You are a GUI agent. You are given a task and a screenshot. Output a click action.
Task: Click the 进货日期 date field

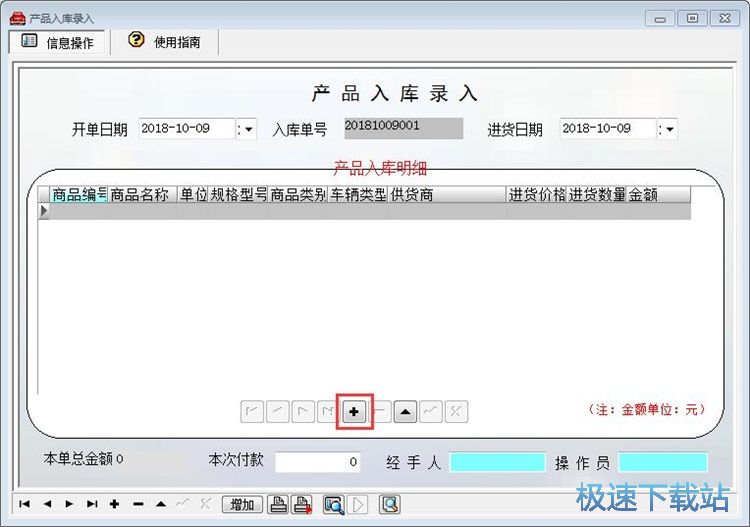pyautogui.click(x=607, y=129)
